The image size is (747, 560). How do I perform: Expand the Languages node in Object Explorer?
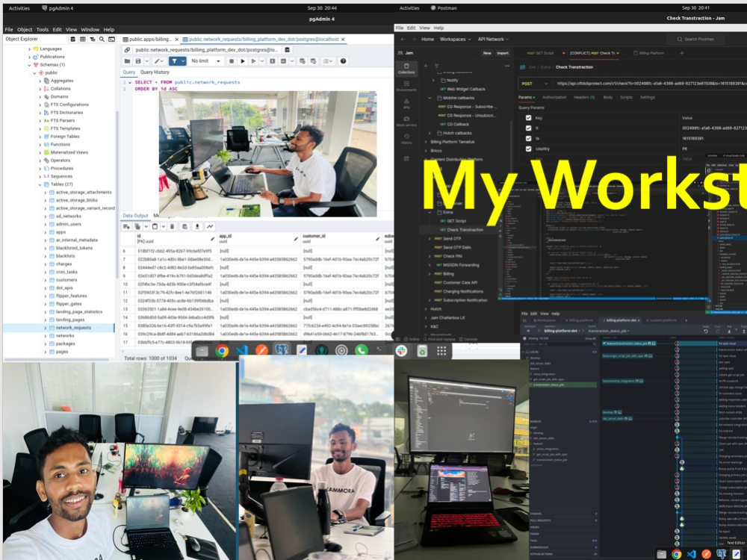pos(30,49)
